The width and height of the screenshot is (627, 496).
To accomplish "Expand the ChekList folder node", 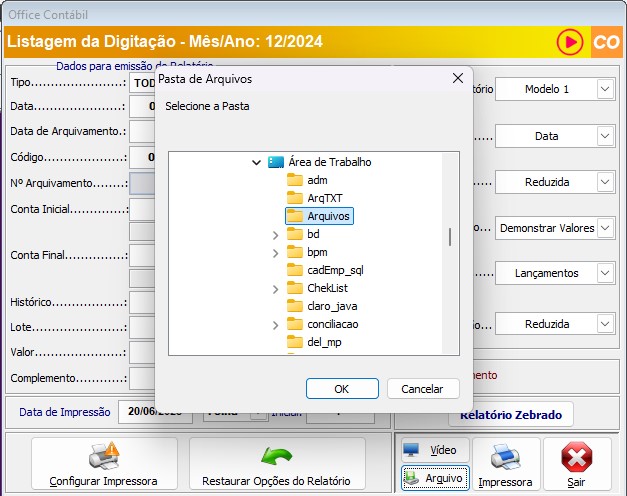I will 276,288.
